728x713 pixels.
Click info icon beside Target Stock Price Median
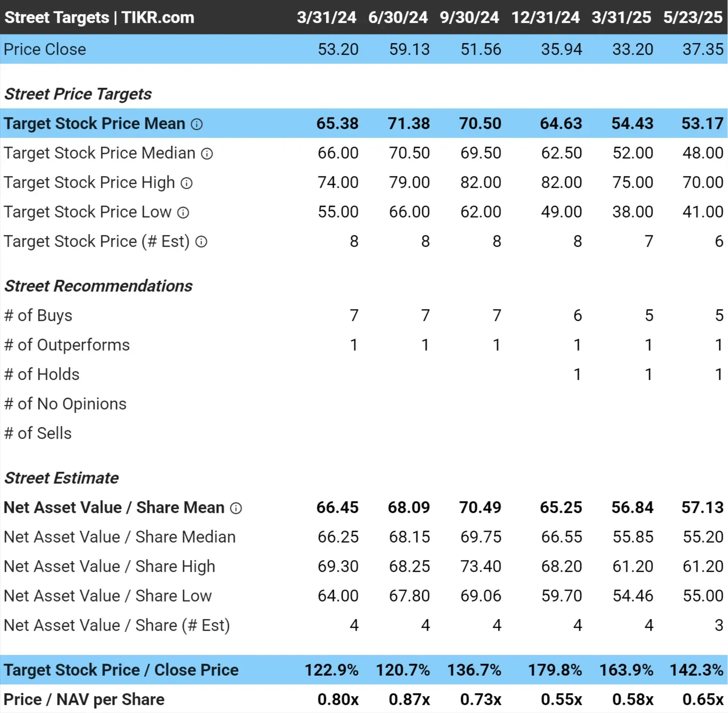pos(207,154)
